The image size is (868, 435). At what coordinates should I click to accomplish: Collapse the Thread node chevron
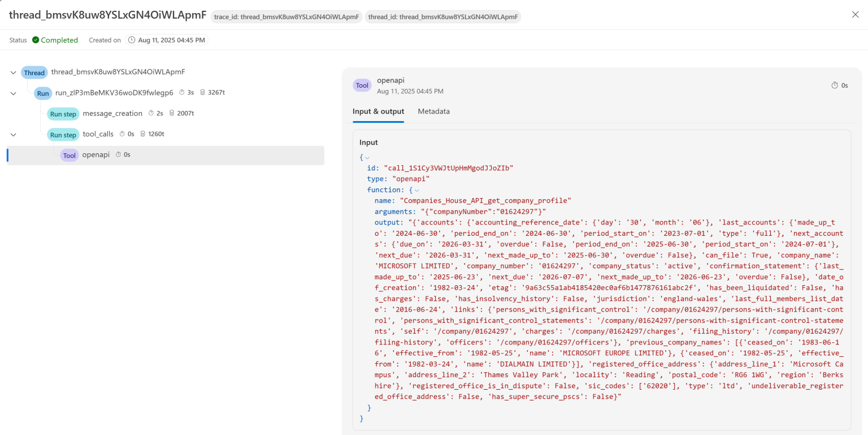[x=13, y=72]
